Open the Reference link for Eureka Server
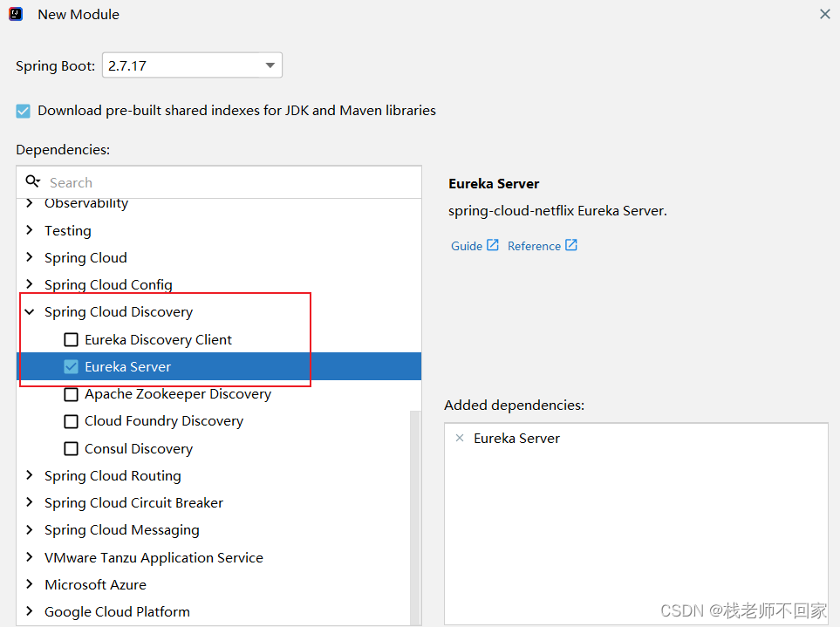The width and height of the screenshot is (840, 627). [x=534, y=246]
